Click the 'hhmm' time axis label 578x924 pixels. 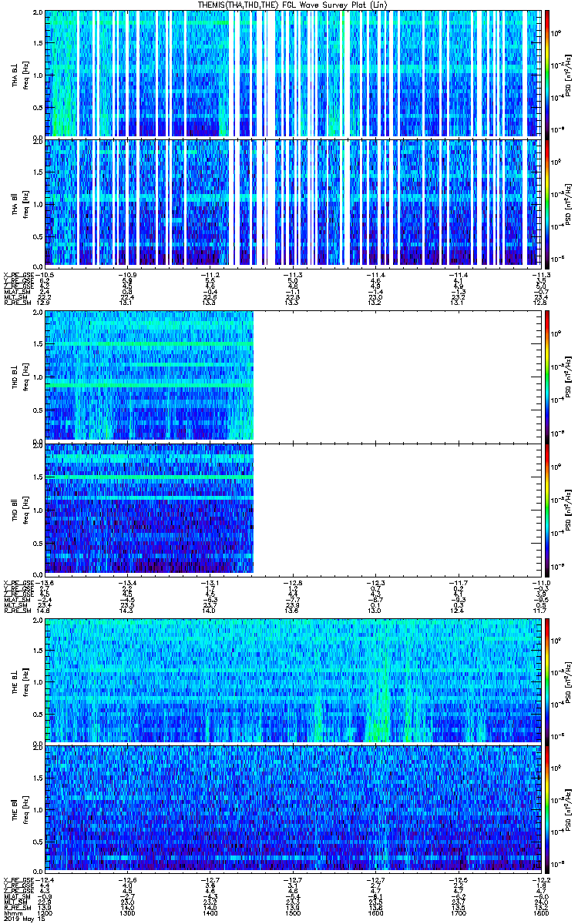pyautogui.click(x=12, y=913)
